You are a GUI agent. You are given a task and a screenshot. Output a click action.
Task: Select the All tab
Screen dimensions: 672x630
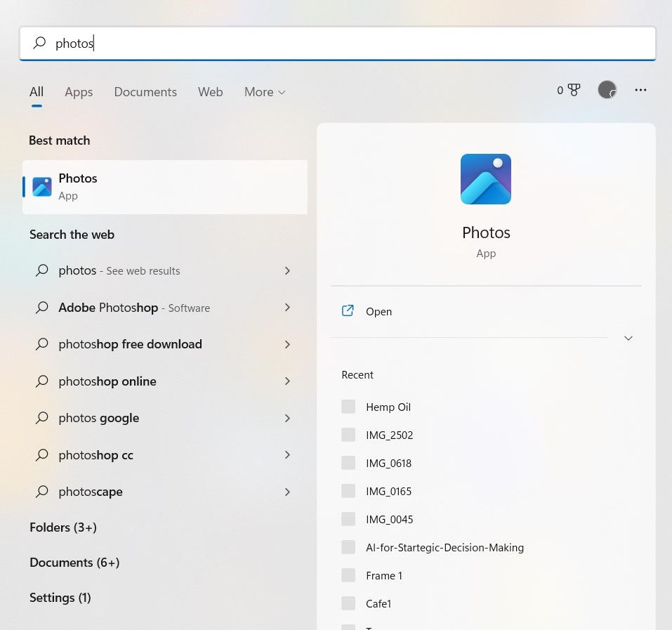[37, 92]
